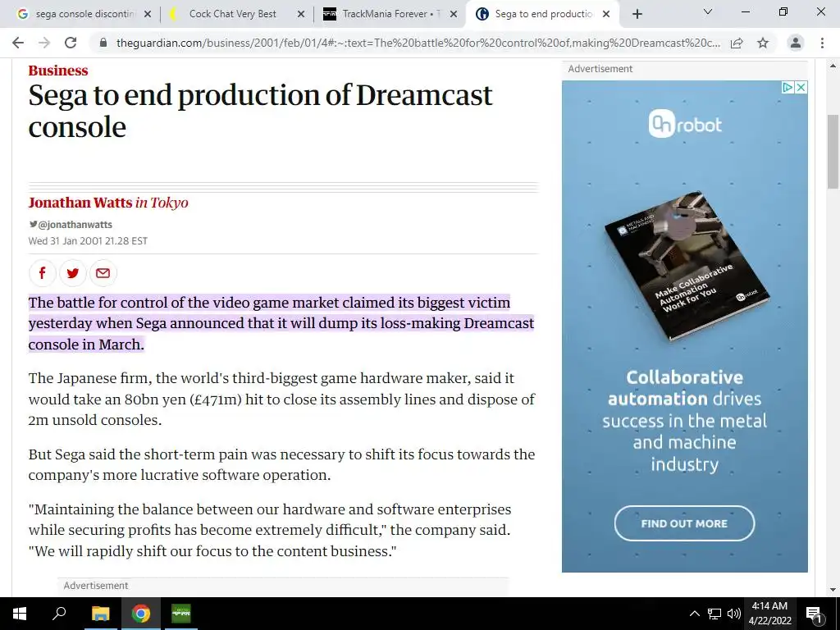Click the 'Maintaining the balance' quote paragraph
Image resolution: width=840 pixels, height=630 pixels.
270,530
